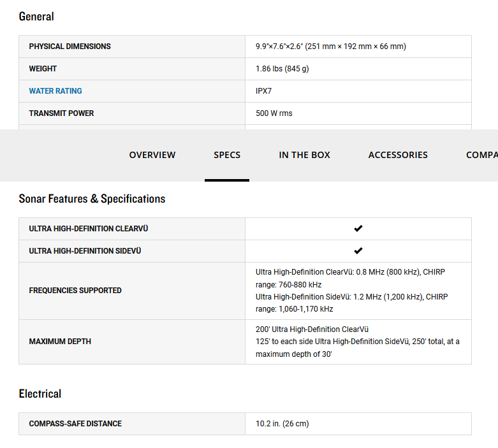Click the Compass-Safe Distance row label
This screenshot has width=498, height=448.
(x=75, y=424)
